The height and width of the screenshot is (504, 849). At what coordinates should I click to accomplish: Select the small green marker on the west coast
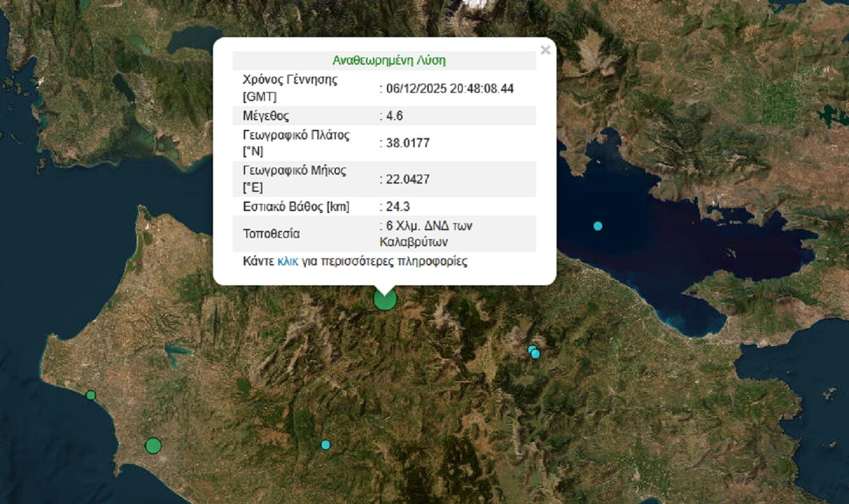tap(91, 395)
